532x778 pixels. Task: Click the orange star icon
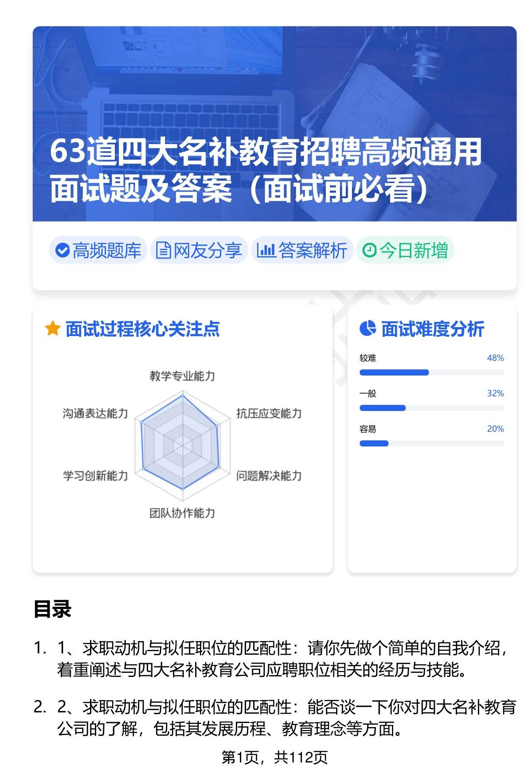coord(53,329)
